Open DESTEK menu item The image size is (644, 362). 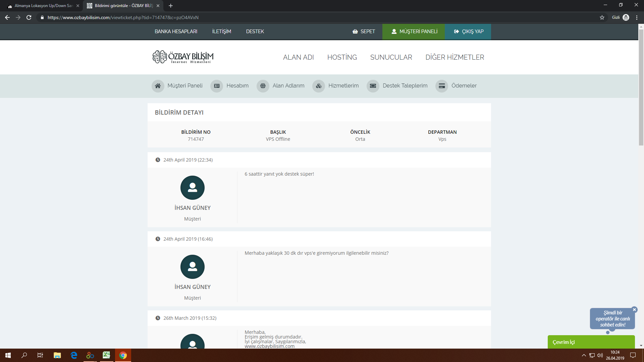pos(255,32)
